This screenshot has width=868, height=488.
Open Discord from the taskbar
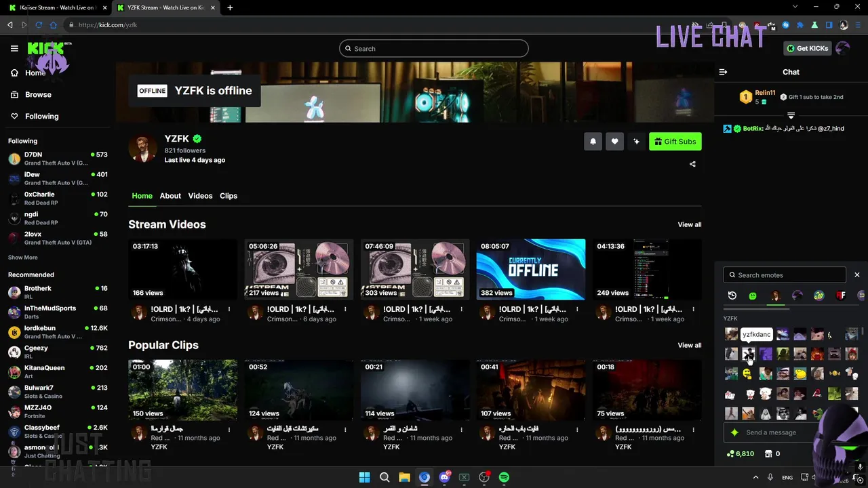444,477
